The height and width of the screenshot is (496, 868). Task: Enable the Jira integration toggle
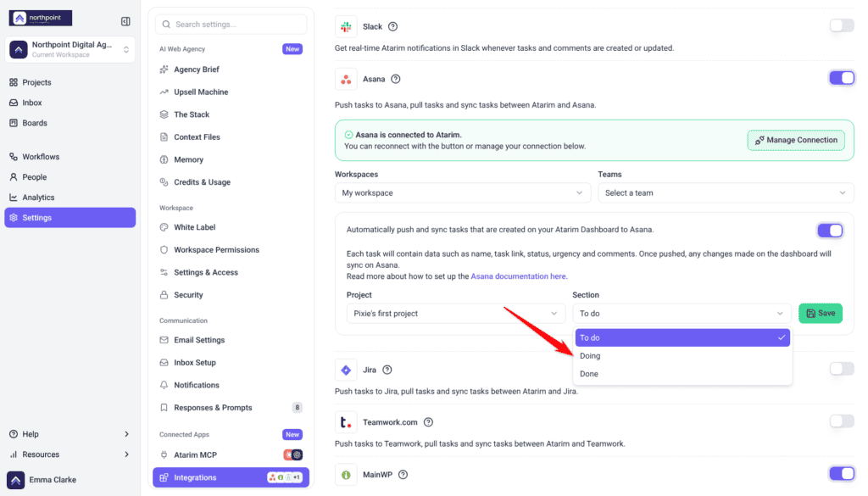point(842,369)
